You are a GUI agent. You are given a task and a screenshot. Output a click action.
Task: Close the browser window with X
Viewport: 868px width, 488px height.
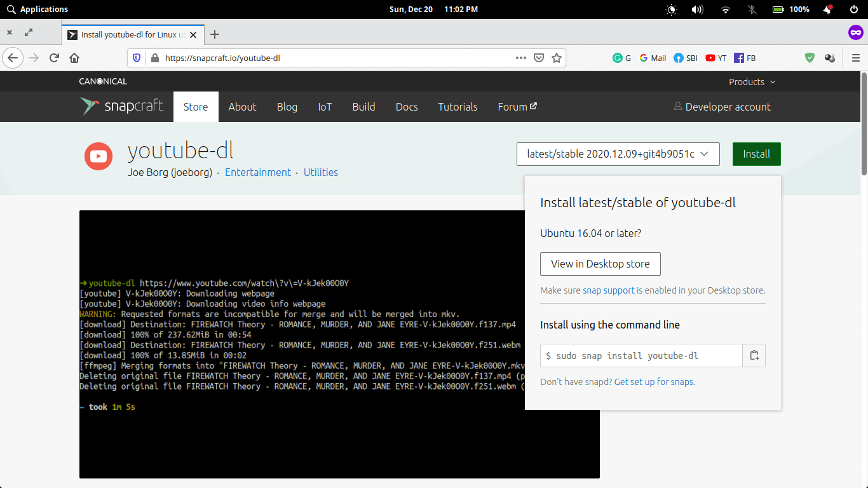click(x=10, y=32)
